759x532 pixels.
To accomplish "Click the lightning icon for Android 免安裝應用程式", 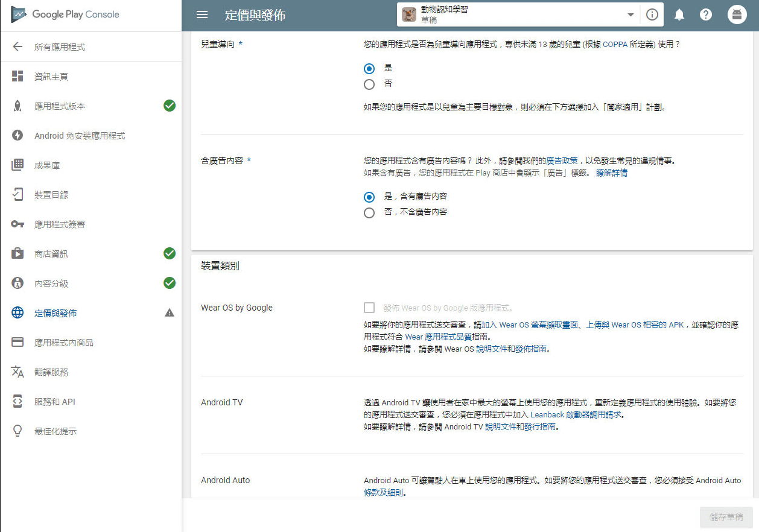I will (17, 136).
